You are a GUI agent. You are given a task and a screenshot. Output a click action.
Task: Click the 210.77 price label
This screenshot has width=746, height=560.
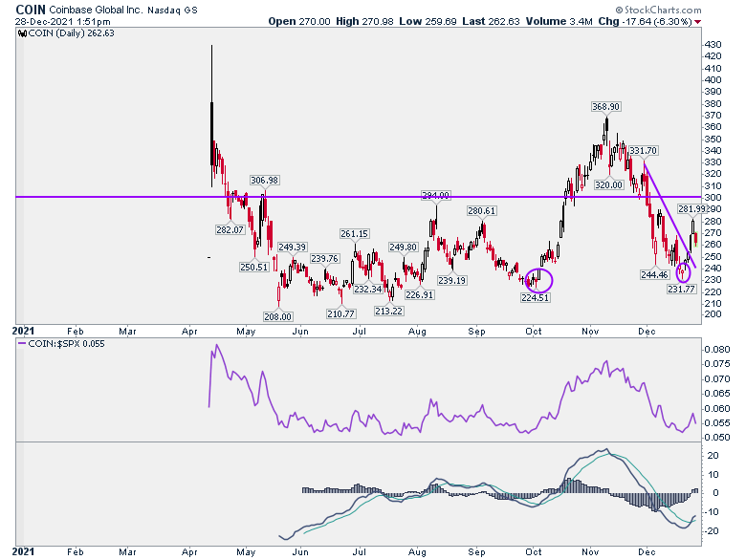pyautogui.click(x=340, y=313)
